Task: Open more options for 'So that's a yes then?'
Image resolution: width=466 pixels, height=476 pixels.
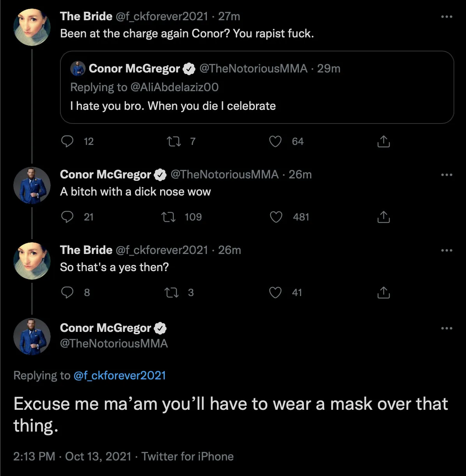Action: (447, 250)
